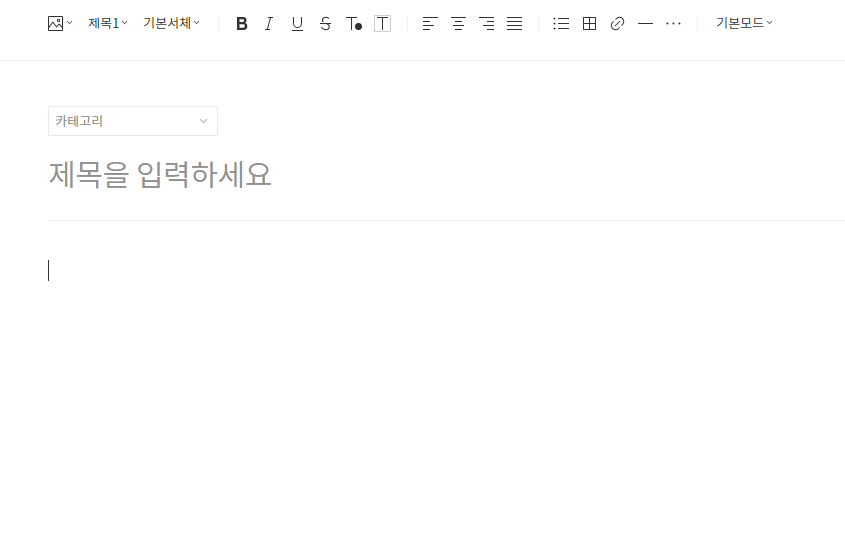Image resolution: width=845 pixels, height=543 pixels.
Task: Toggle italic formatting
Action: tap(269, 24)
